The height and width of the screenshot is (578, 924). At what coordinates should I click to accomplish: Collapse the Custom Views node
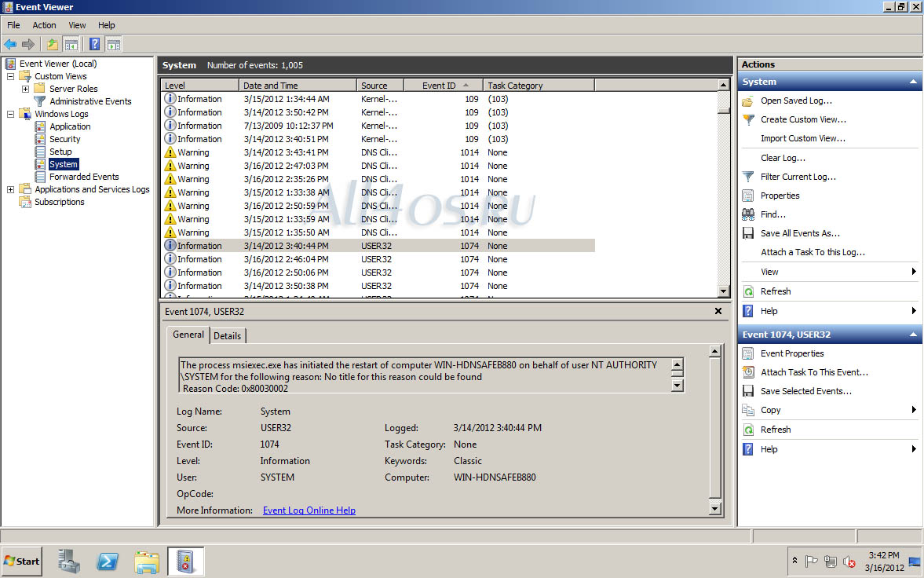click(x=10, y=77)
